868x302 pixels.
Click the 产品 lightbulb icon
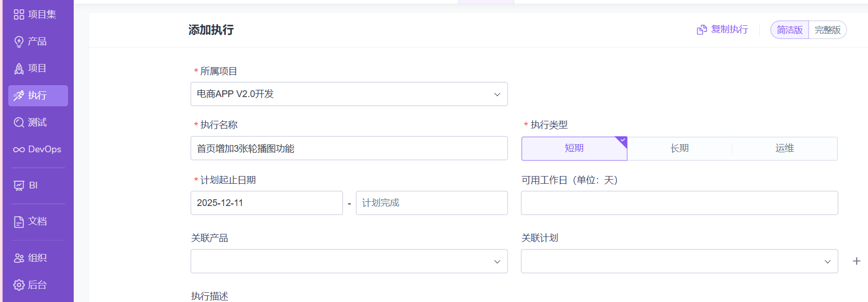point(19,41)
